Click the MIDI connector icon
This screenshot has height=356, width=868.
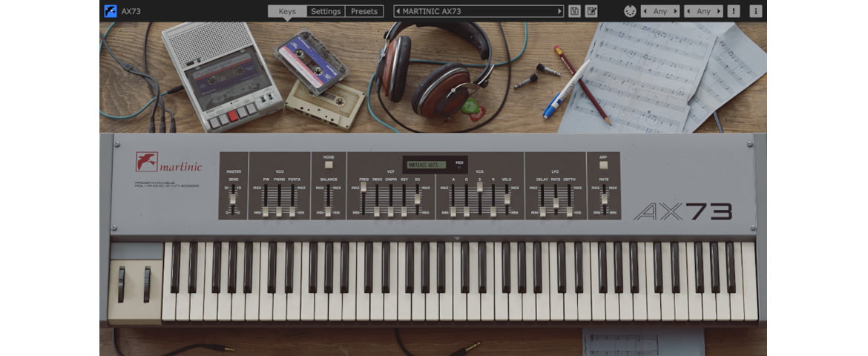(630, 11)
